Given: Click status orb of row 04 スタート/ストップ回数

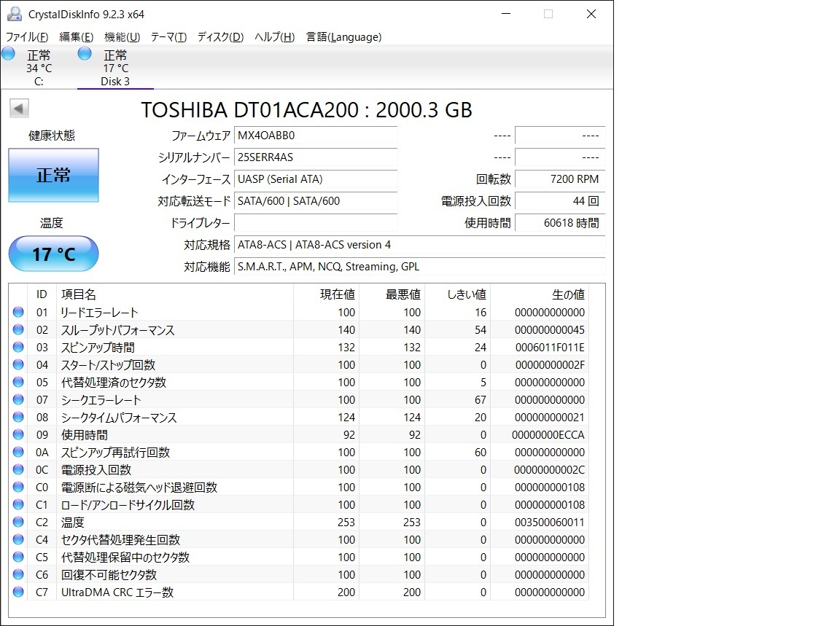Looking at the screenshot, I should click(x=18, y=364).
